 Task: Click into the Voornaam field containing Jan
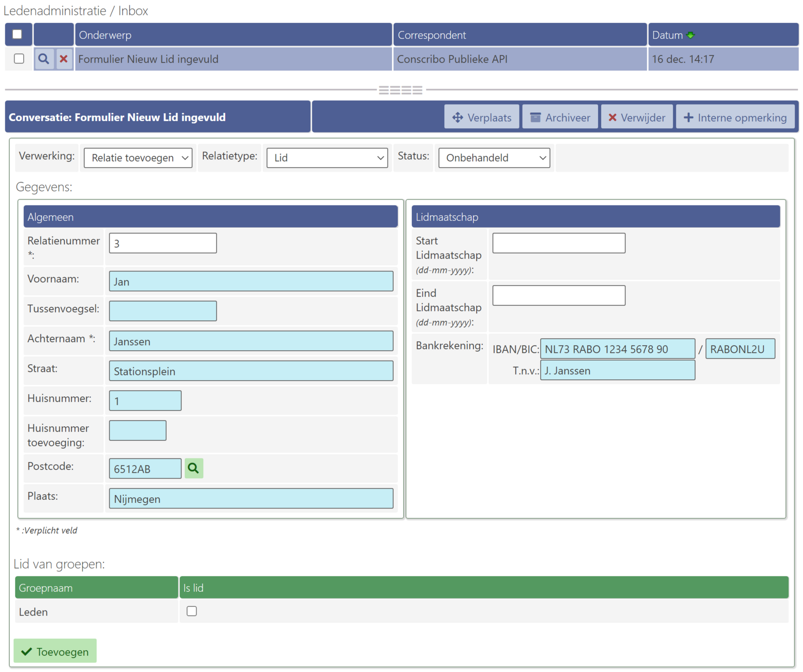[x=251, y=281]
